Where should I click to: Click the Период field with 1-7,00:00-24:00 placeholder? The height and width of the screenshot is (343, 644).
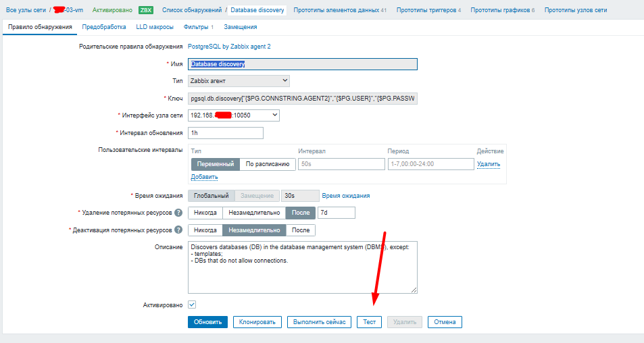tap(431, 163)
